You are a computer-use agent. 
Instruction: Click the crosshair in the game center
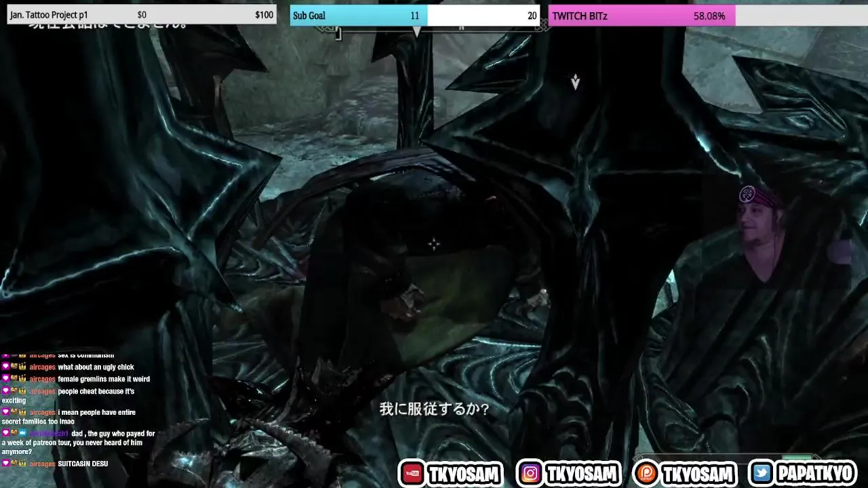(x=434, y=244)
